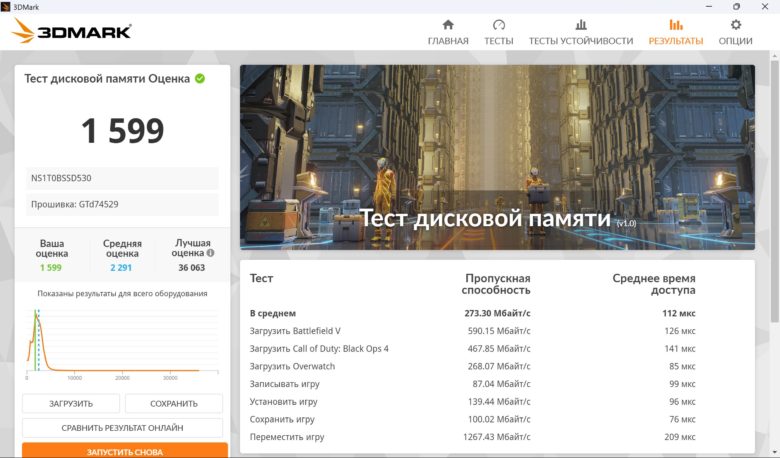Click Загрузить Call of Duty: Black Ops 4 row

tap(473, 349)
